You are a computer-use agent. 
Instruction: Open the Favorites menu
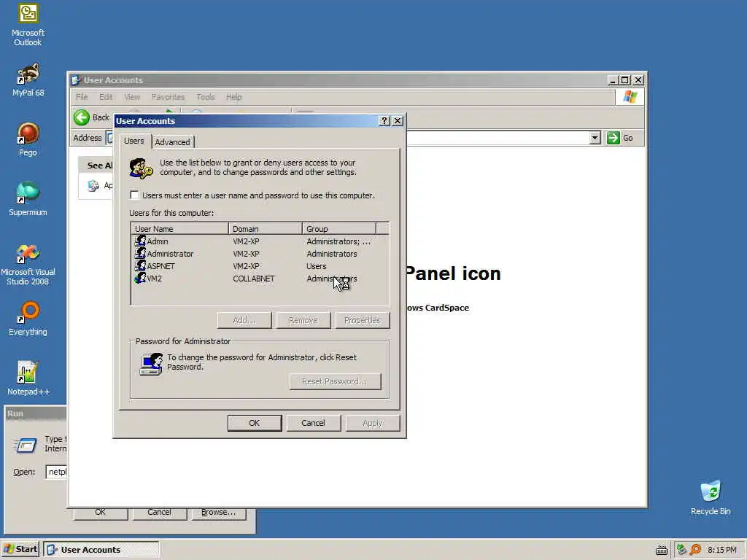(x=169, y=97)
